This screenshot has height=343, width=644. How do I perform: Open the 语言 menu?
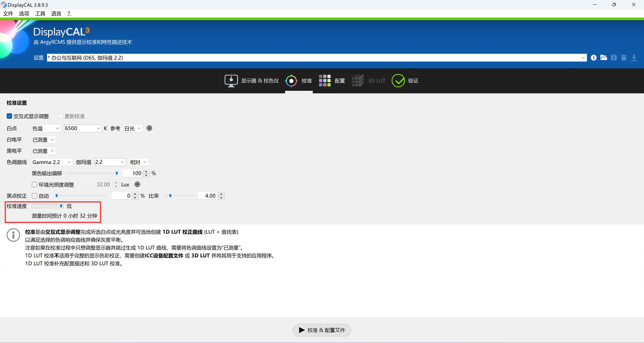pos(56,14)
